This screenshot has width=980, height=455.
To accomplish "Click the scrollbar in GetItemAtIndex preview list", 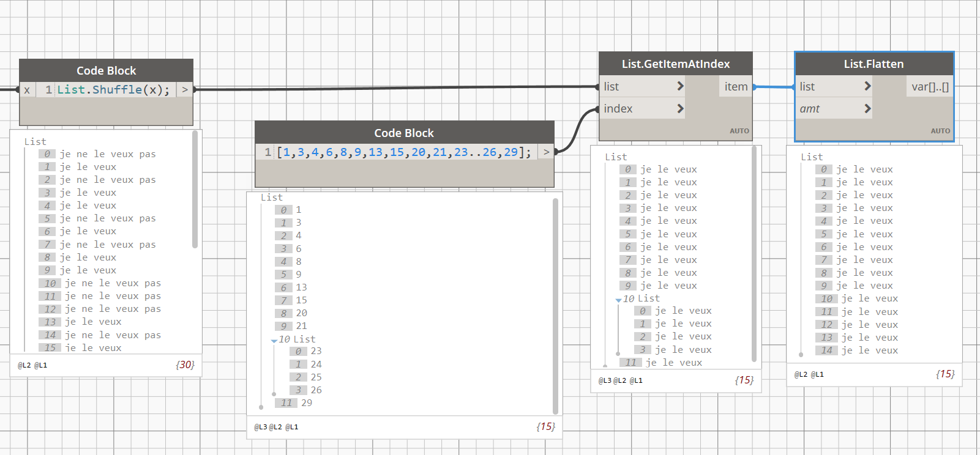I will [x=754, y=254].
